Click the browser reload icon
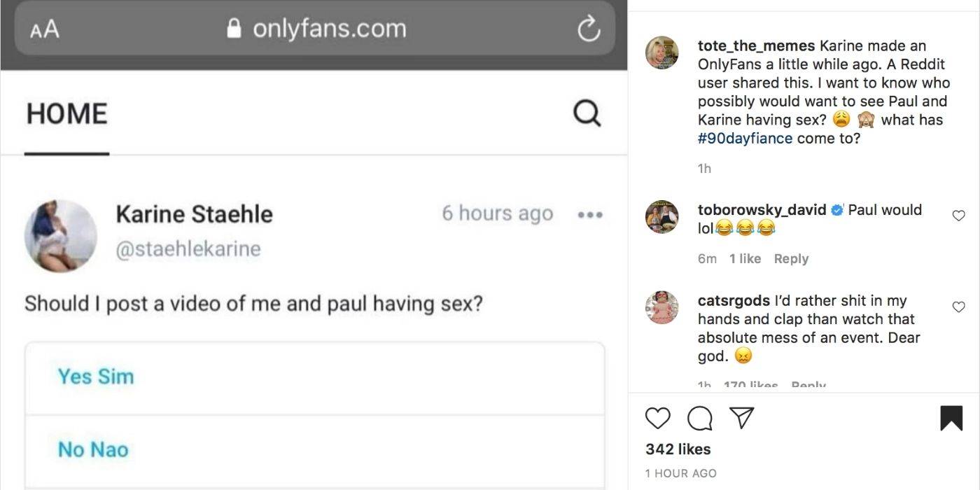Viewport: 980px width, 490px height. point(589,29)
